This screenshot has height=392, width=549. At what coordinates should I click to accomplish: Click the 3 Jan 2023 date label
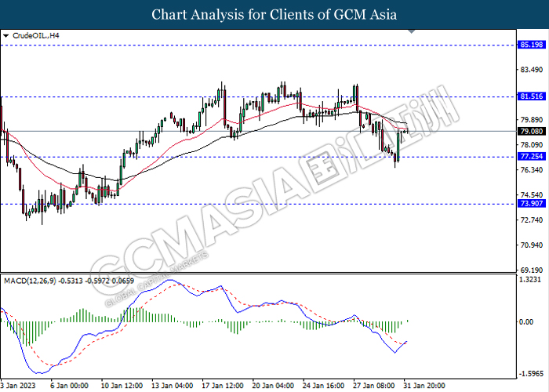(x=18, y=386)
